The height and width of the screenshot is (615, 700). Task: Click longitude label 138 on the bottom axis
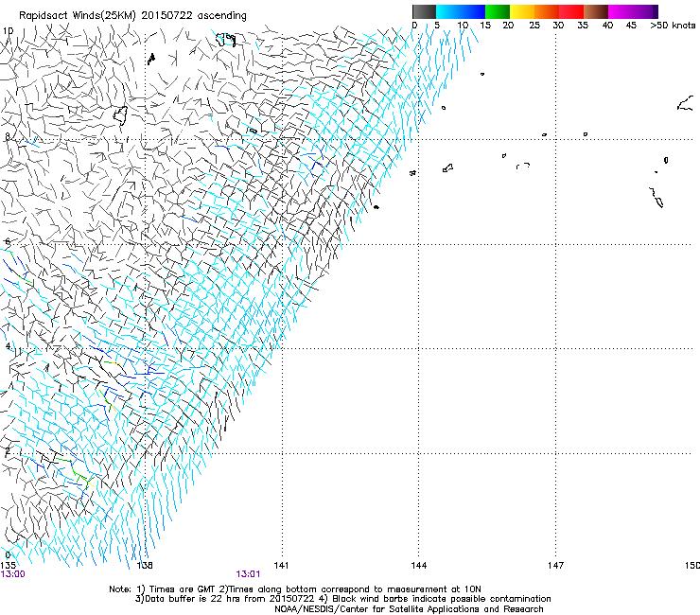click(145, 566)
